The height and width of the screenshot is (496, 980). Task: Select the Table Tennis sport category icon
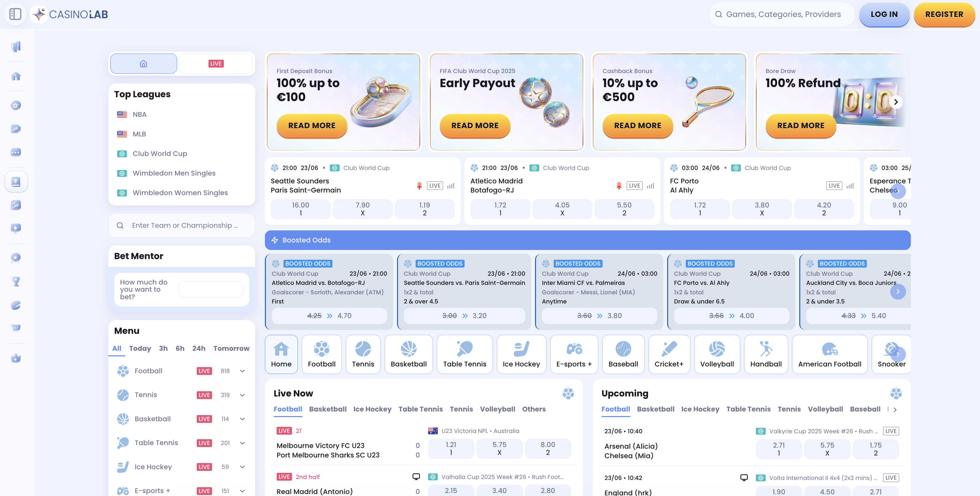[x=464, y=354]
